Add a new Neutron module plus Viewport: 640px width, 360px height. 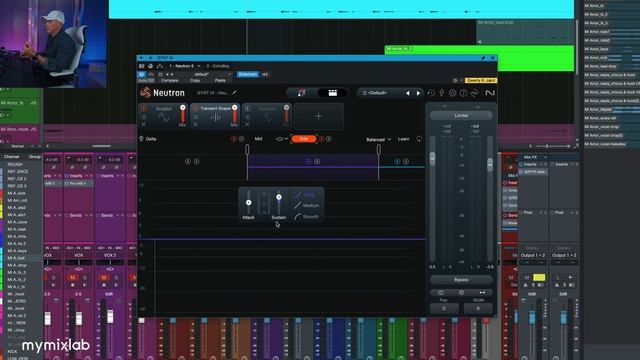(x=318, y=116)
